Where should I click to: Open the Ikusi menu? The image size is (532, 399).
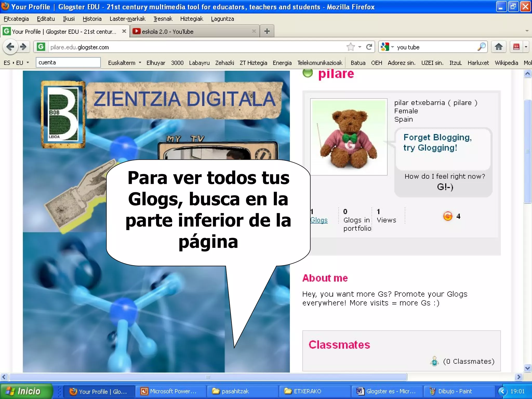click(69, 19)
